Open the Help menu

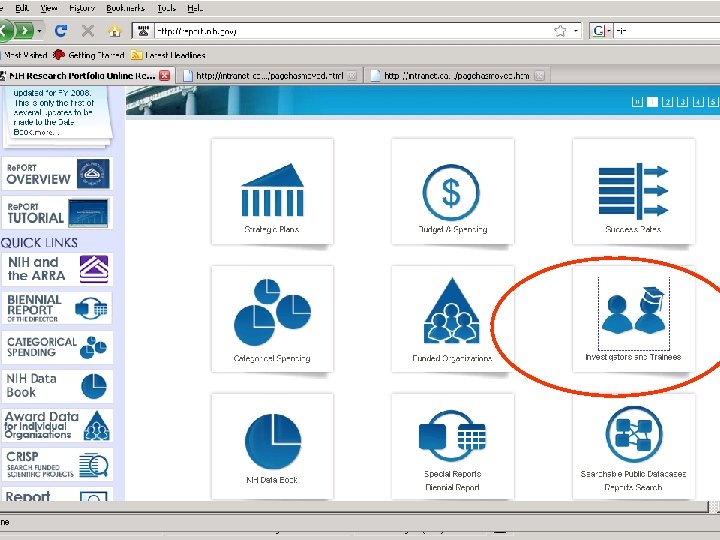click(195, 8)
